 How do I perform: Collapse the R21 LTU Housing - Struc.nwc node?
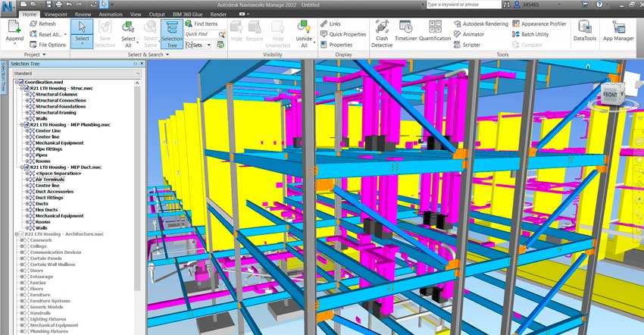click(22, 88)
